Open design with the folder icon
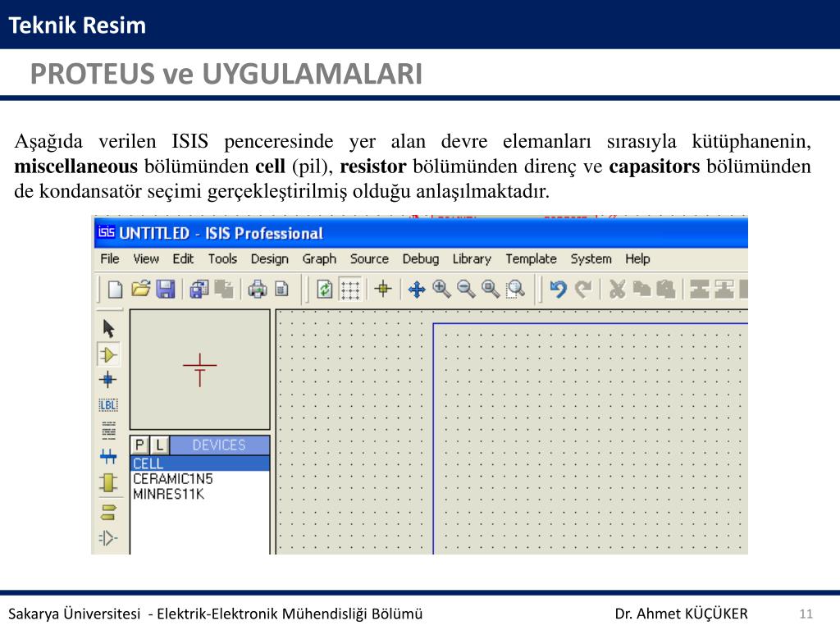The width and height of the screenshot is (840, 630). tap(141, 290)
